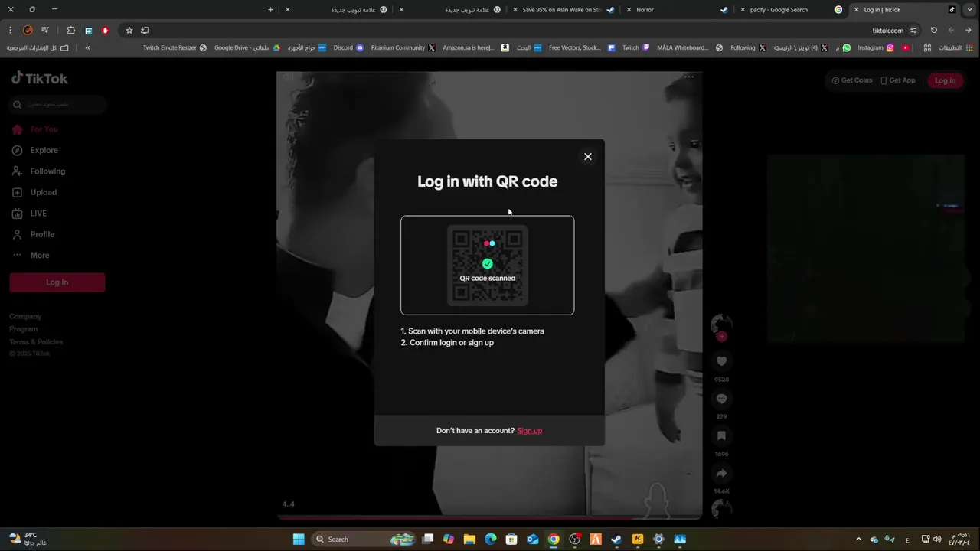Open MÄLA Whiteboard bookmark
Screen dimensions: 980x551
690,47
